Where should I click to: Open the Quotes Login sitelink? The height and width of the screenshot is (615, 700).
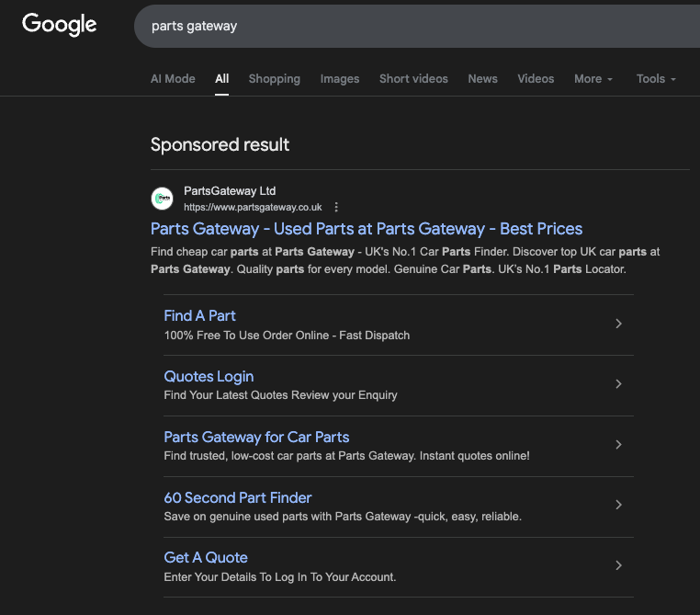click(209, 377)
